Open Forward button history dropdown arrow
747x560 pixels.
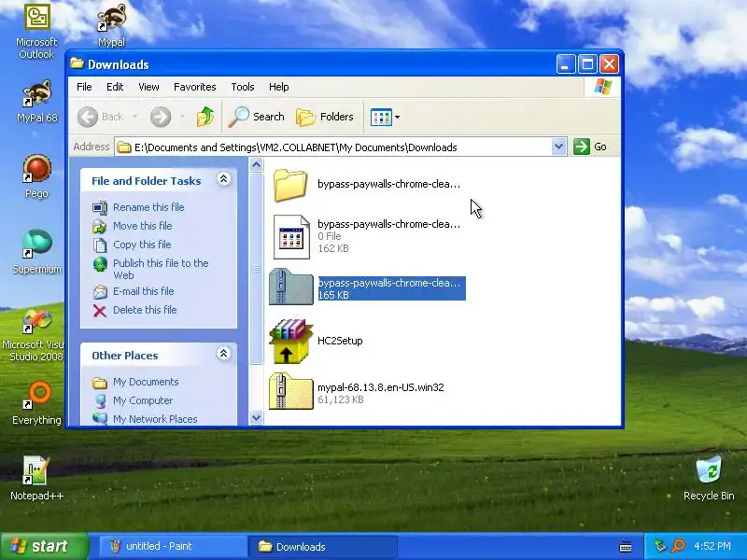click(x=182, y=116)
